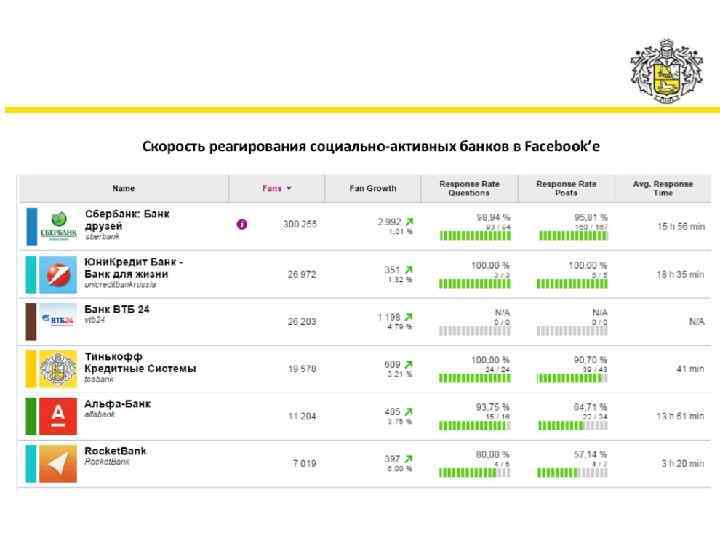Click Alfa-Bank questions response rate bar

point(474,426)
